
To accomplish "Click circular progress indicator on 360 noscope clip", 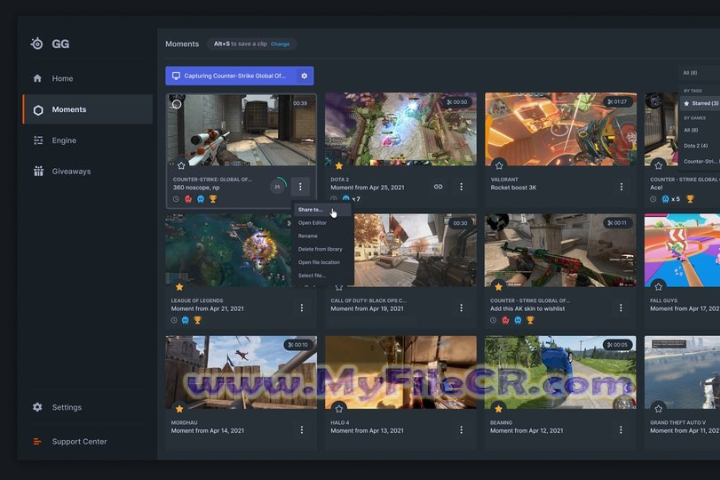I will [277, 186].
